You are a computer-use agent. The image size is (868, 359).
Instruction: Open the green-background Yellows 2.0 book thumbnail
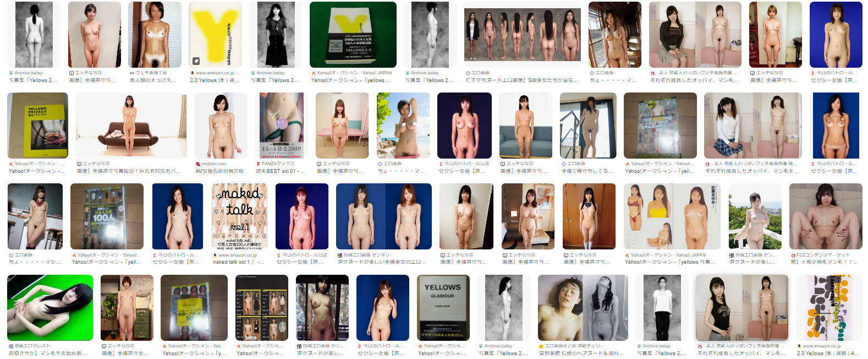(x=353, y=35)
